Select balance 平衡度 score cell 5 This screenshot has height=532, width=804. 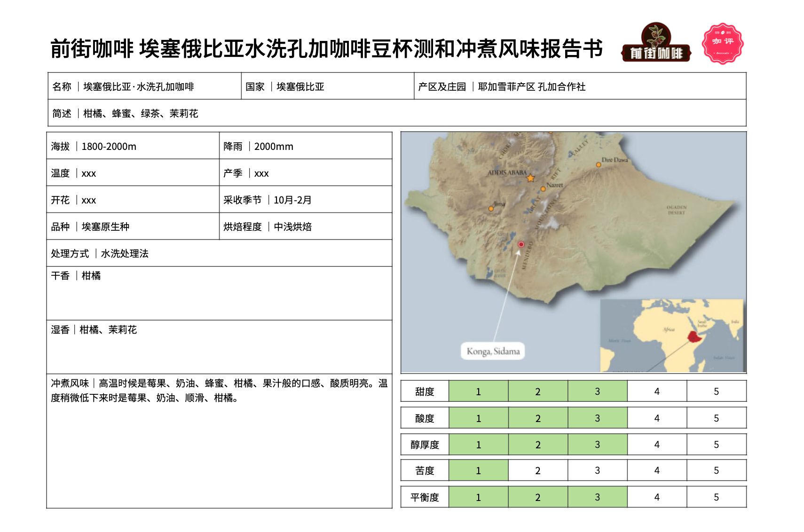716,497
